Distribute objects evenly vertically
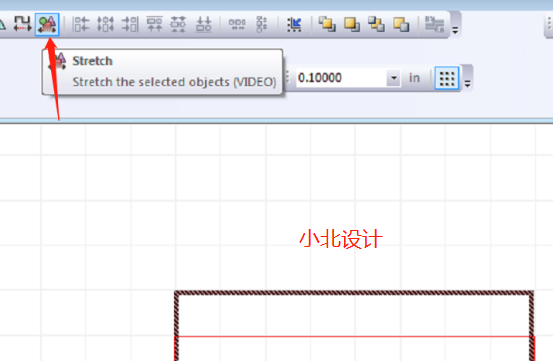 pyautogui.click(x=261, y=24)
